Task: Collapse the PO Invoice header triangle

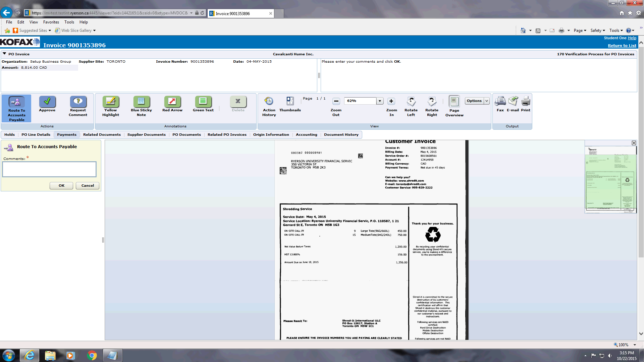Action: click(x=5, y=54)
